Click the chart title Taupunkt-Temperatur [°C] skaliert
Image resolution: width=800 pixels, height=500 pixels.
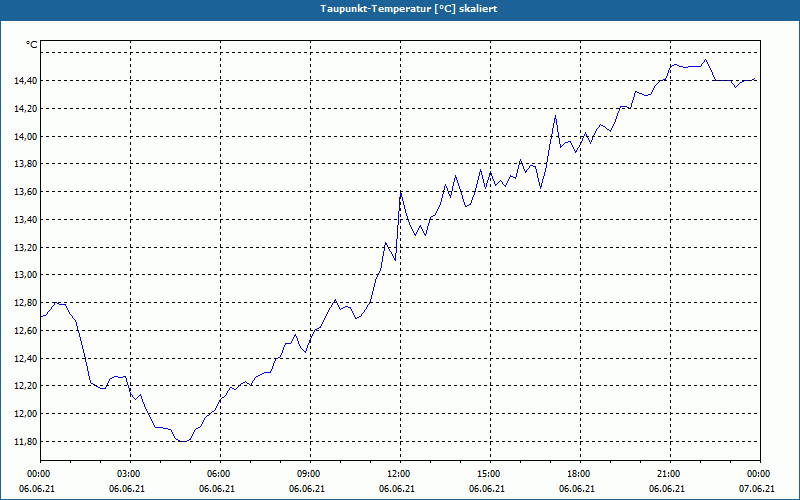(x=409, y=9)
